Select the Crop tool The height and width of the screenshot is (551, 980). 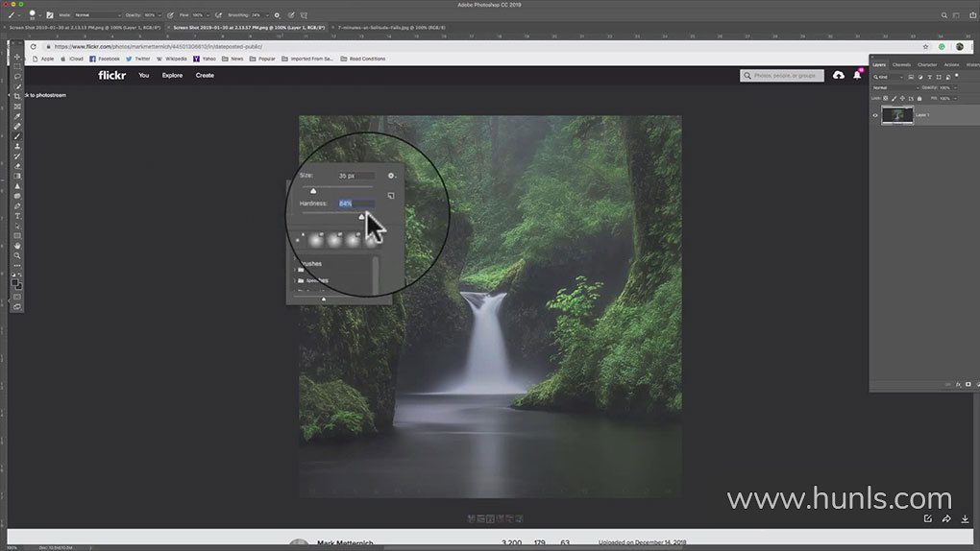[x=17, y=96]
